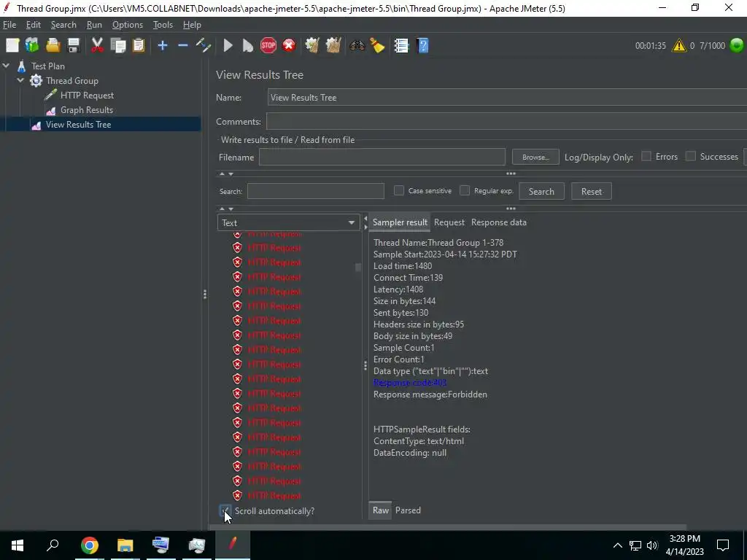The height and width of the screenshot is (560, 747).
Task: Click the Reset button
Action: point(591,192)
